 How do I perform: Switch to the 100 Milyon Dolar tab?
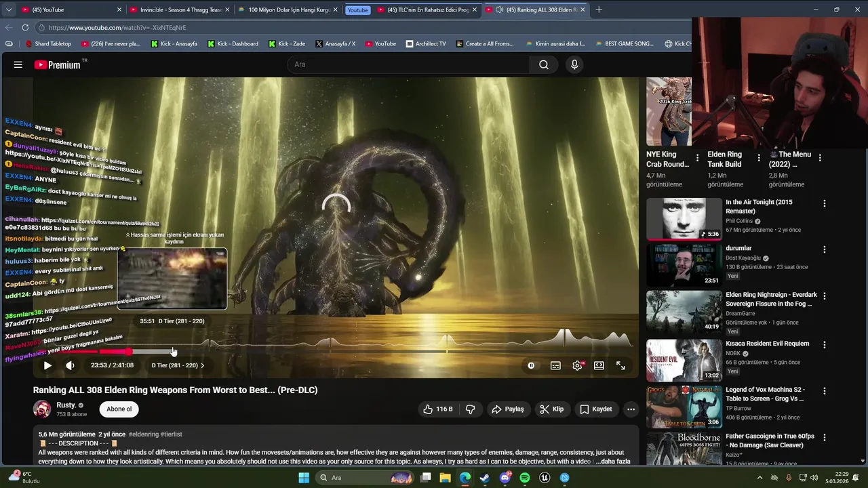288,9
